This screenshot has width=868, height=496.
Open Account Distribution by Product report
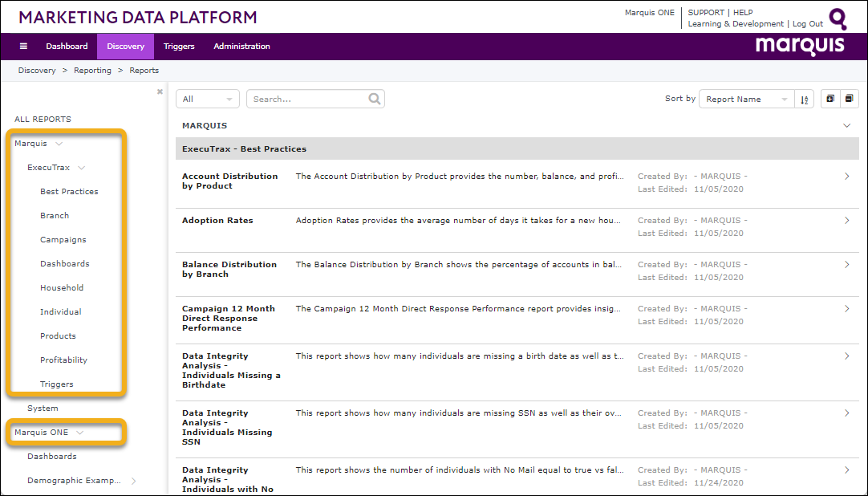tap(229, 181)
